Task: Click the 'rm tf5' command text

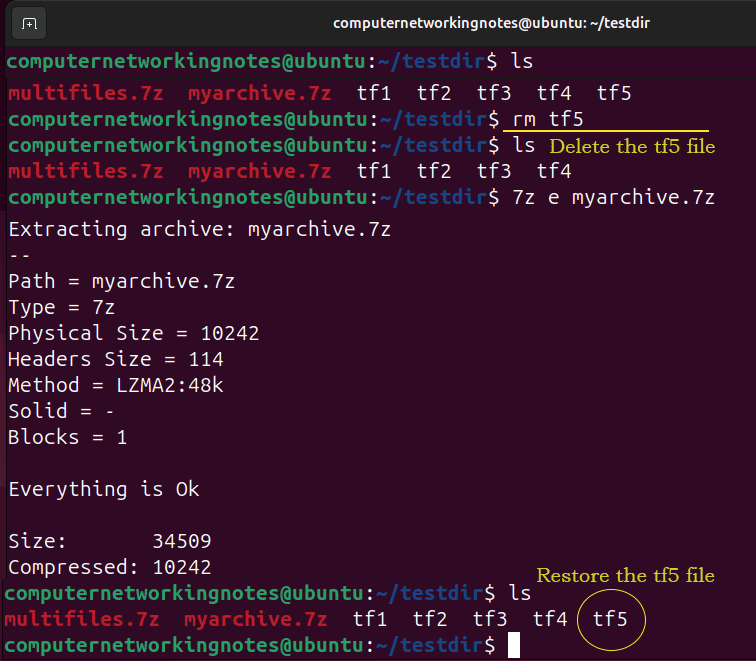Action: pos(548,119)
